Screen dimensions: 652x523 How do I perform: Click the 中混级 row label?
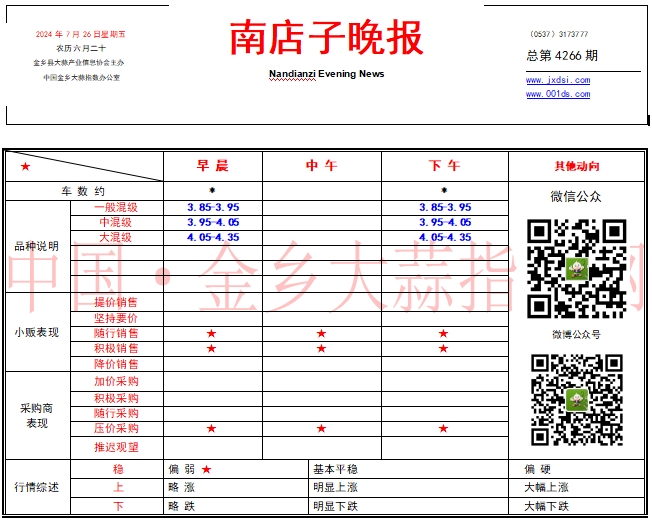[116, 222]
